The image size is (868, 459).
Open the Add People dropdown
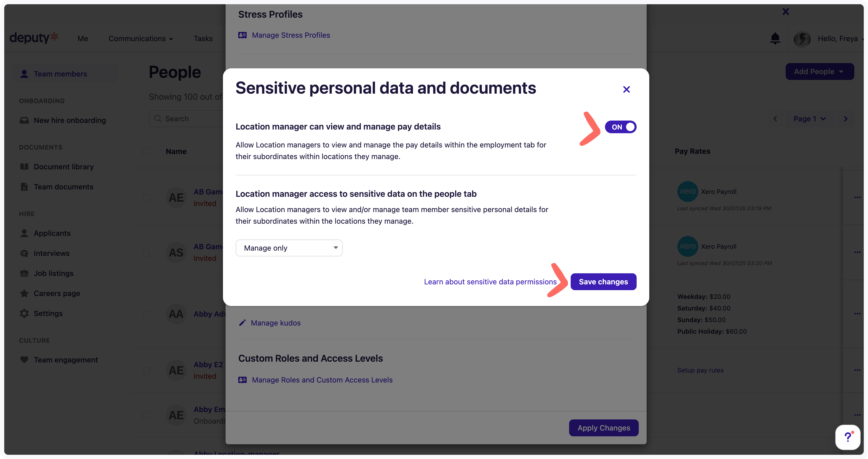click(x=819, y=71)
